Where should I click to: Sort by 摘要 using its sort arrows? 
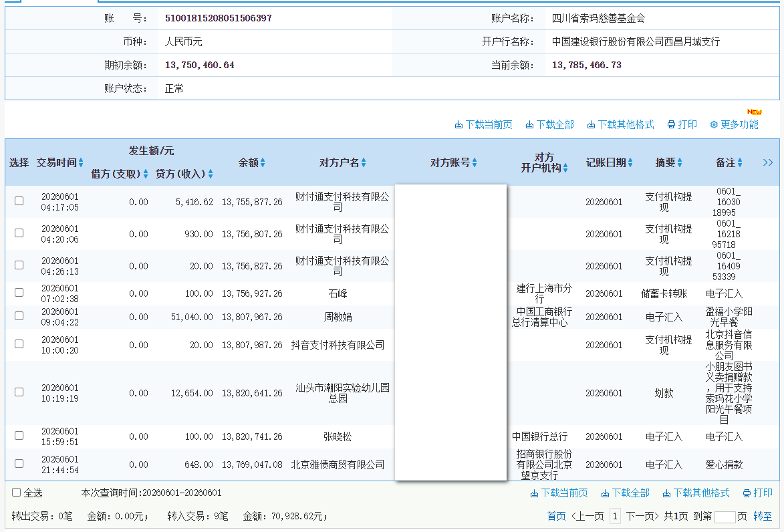(680, 162)
